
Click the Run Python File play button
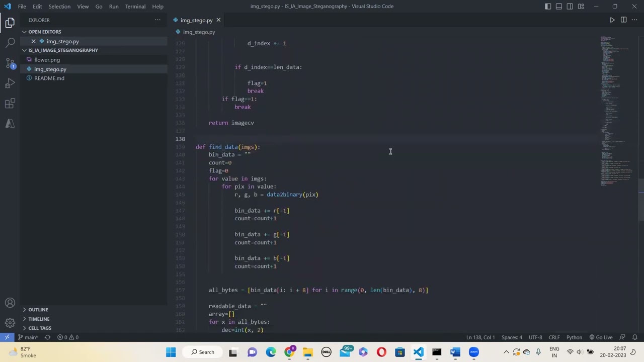click(612, 20)
